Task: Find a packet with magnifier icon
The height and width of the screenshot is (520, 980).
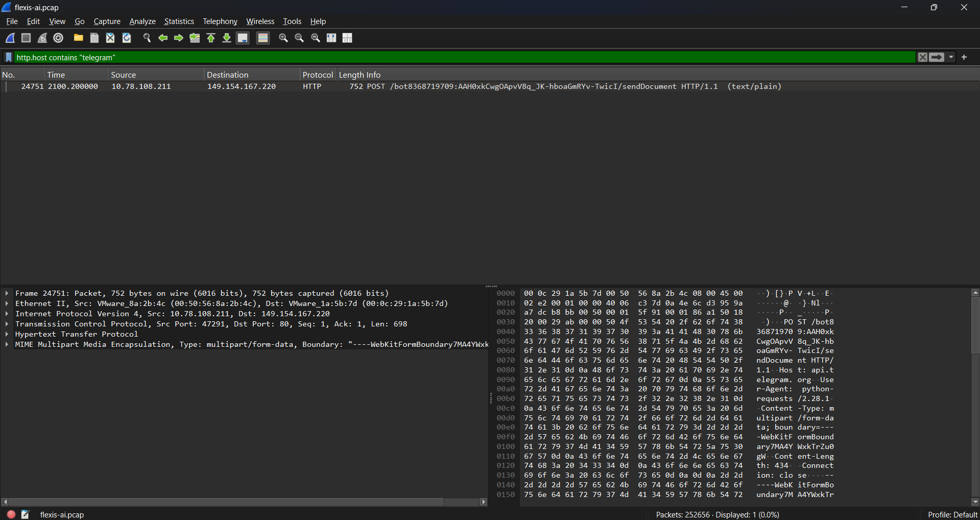Action: pos(147,38)
